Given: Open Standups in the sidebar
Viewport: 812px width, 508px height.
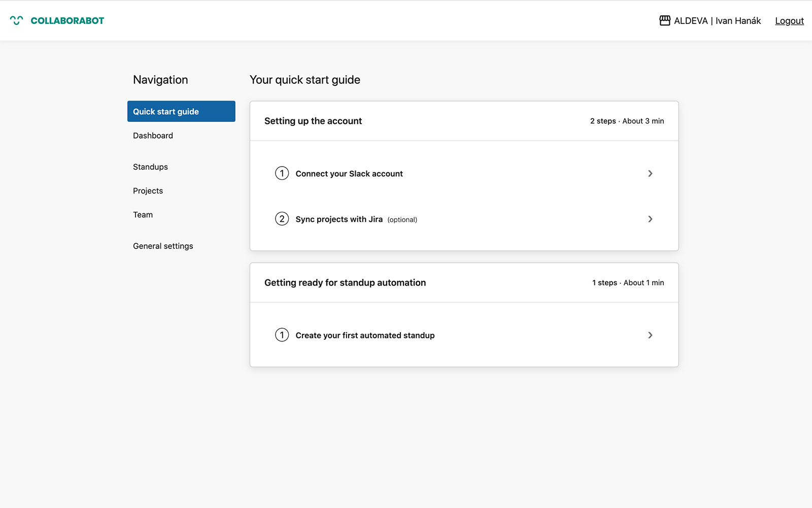Looking at the screenshot, I should point(150,167).
